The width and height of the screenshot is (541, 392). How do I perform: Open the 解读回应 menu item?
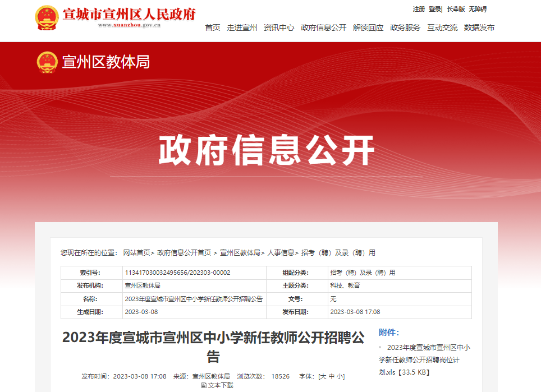368,27
